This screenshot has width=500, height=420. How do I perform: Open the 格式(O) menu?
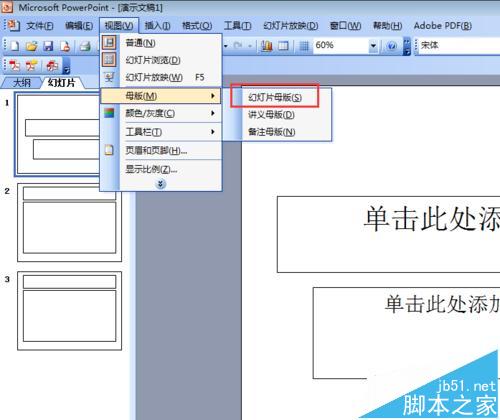[x=197, y=26]
